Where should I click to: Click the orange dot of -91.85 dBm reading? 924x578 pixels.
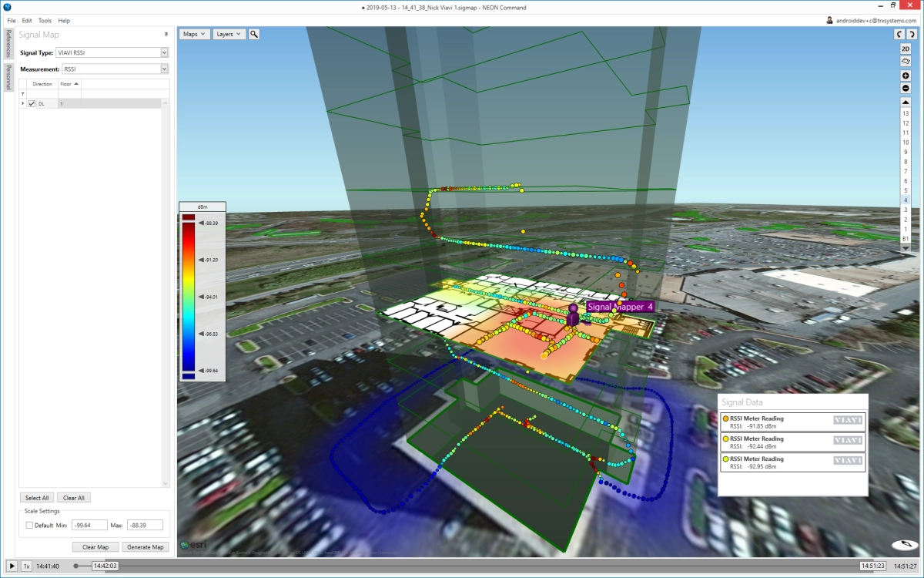click(725, 418)
